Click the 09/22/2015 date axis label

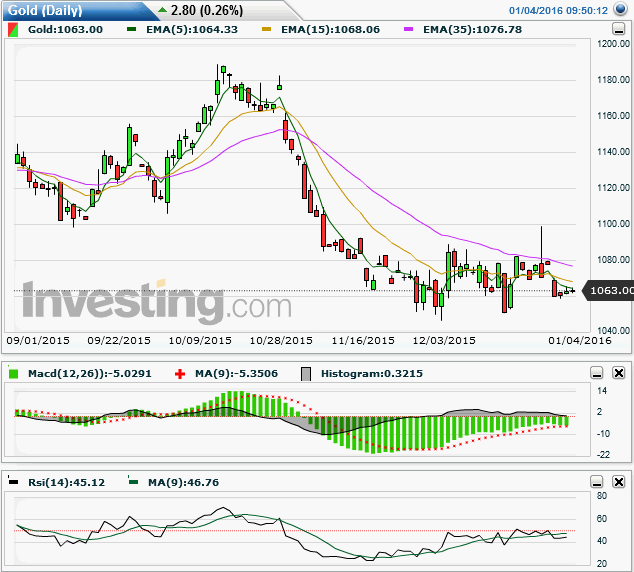pos(119,341)
